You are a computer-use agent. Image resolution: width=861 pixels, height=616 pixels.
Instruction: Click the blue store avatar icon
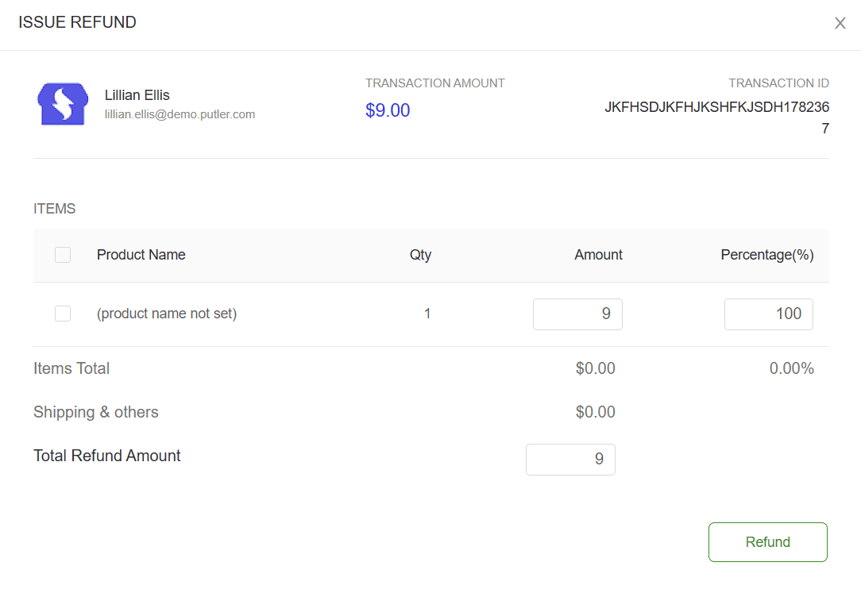coord(62,105)
